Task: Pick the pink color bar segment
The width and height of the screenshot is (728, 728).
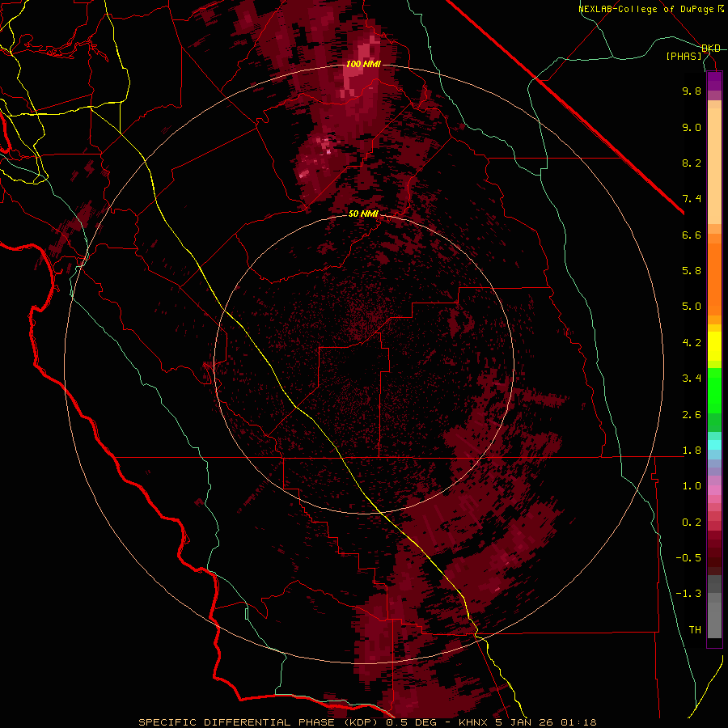Action: click(x=714, y=490)
